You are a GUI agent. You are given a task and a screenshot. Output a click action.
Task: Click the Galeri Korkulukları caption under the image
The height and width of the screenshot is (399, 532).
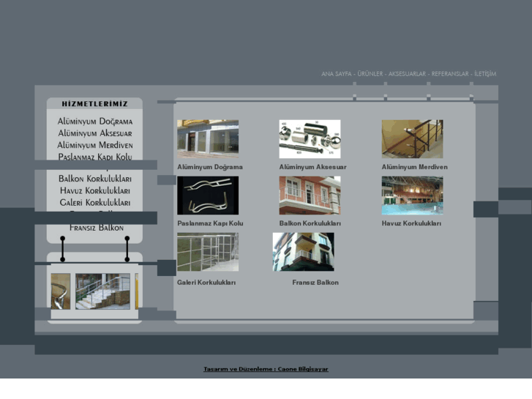pos(206,283)
